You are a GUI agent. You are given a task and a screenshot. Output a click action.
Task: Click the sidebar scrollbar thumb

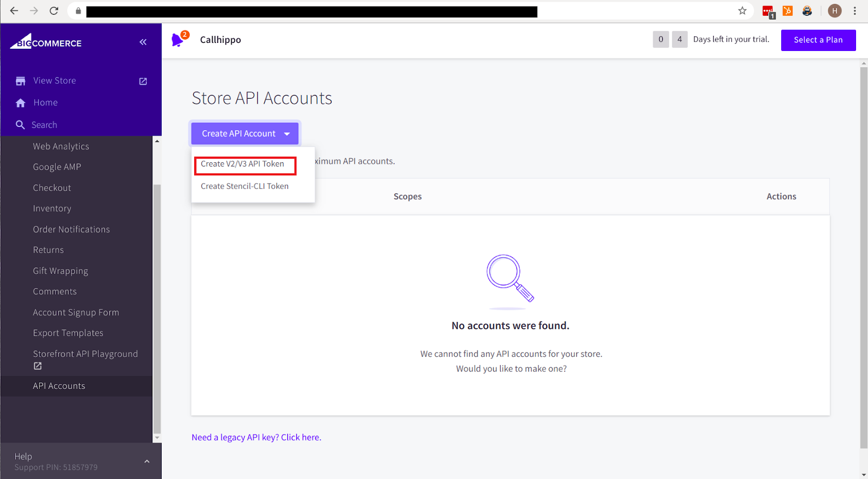point(157,309)
